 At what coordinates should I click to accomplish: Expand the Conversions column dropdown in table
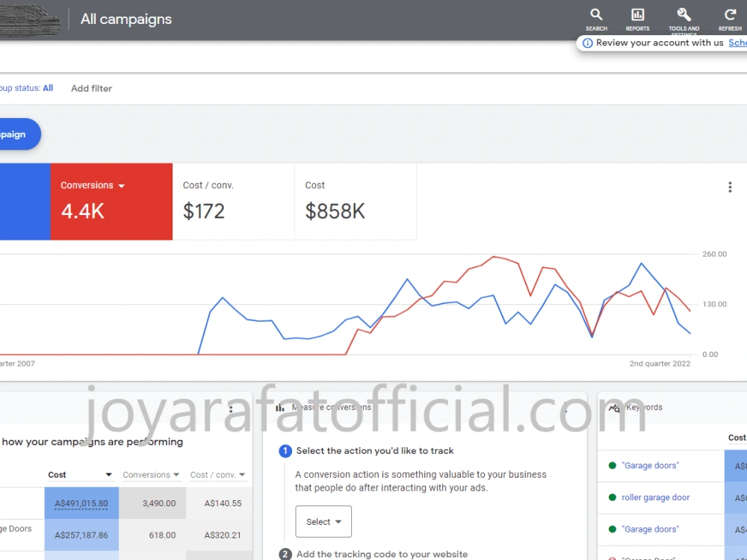(176, 475)
